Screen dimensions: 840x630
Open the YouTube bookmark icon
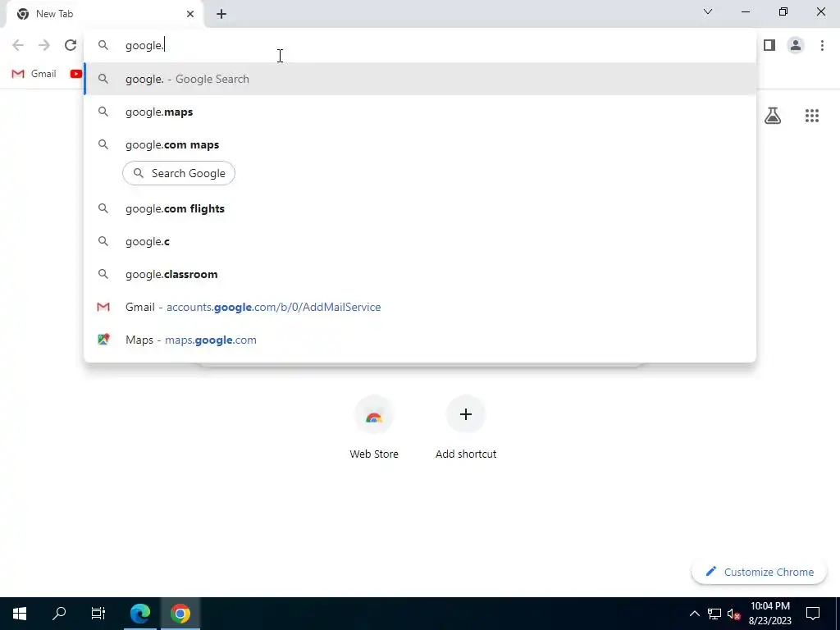coord(76,74)
